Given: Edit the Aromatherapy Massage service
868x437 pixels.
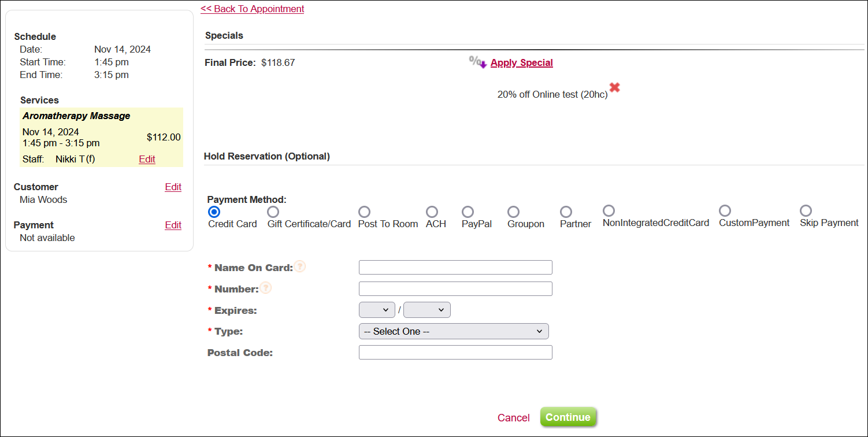Looking at the screenshot, I should pyautogui.click(x=147, y=159).
